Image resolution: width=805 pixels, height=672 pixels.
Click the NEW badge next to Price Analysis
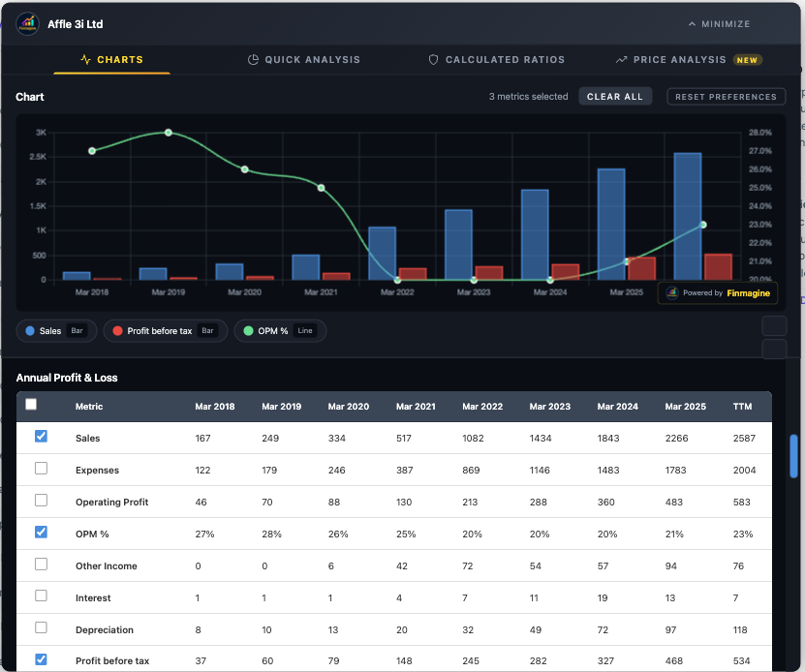747,59
